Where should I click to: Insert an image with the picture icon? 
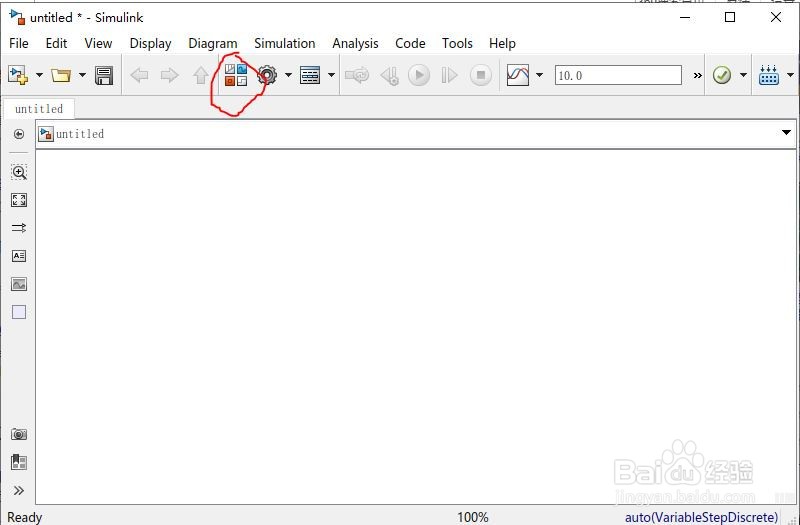click(19, 284)
